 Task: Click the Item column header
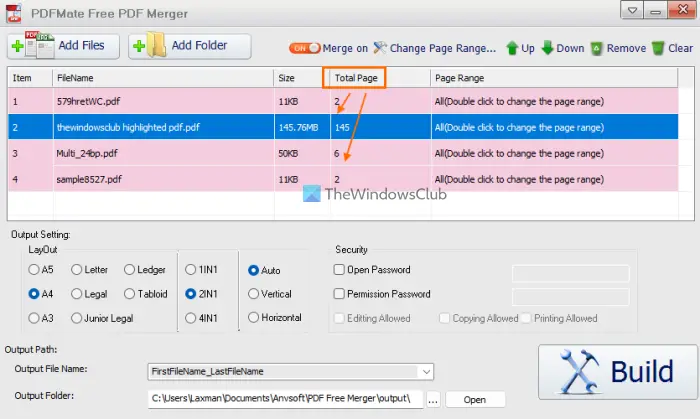(x=30, y=78)
